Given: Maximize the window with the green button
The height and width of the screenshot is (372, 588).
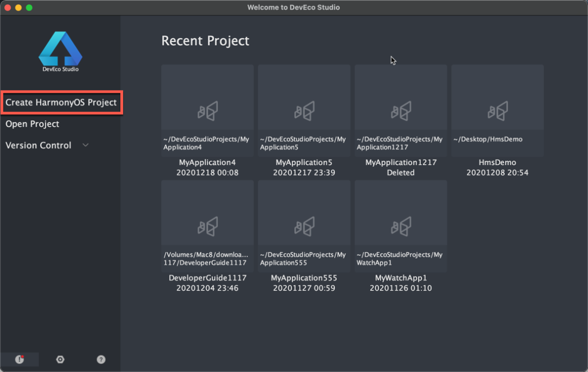Looking at the screenshot, I should click(x=29, y=8).
